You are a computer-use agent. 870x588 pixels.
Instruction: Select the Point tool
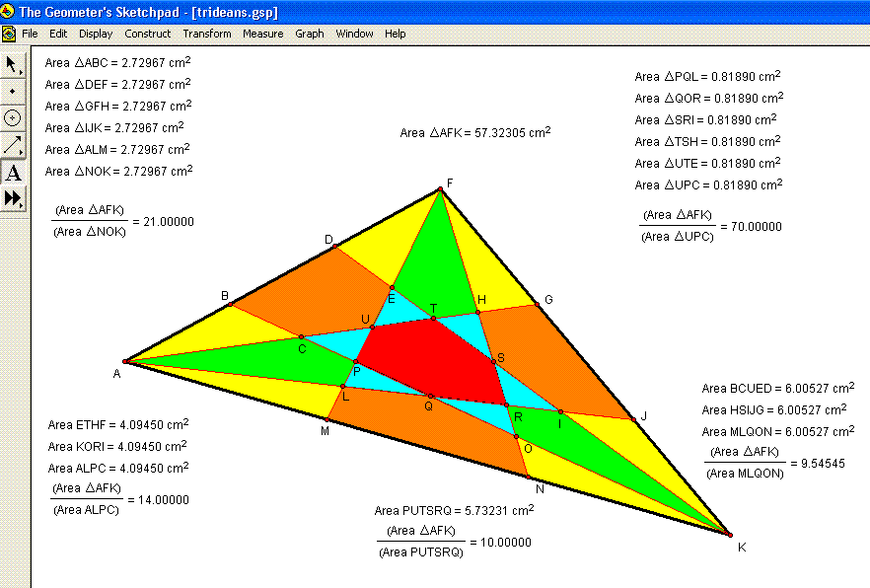[13, 92]
